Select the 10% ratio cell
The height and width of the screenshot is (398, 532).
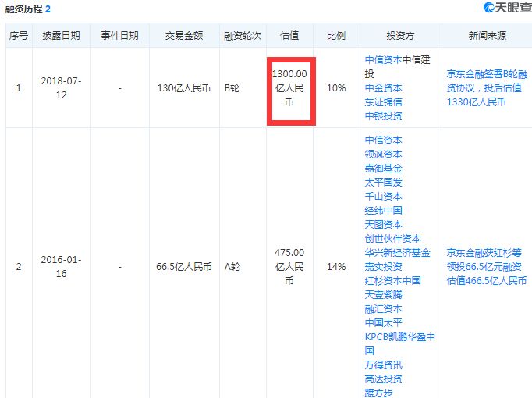coord(336,88)
